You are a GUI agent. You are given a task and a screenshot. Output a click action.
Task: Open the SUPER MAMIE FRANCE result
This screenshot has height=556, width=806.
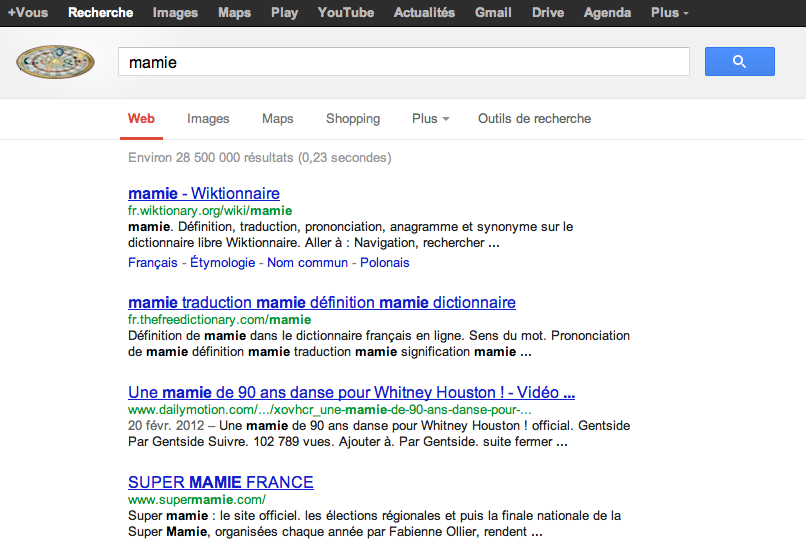point(220,482)
